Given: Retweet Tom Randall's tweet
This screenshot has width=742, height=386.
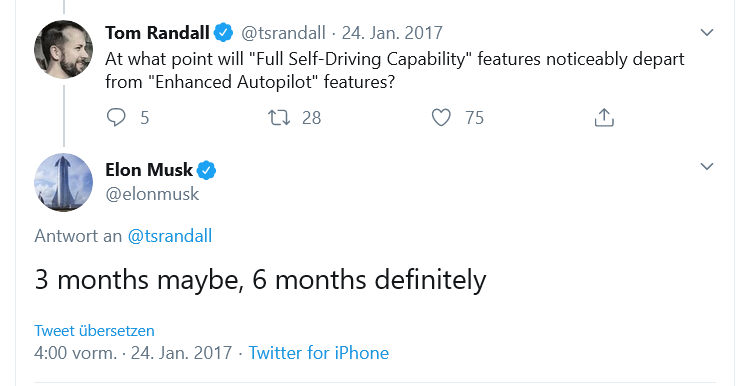Looking at the screenshot, I should [279, 117].
